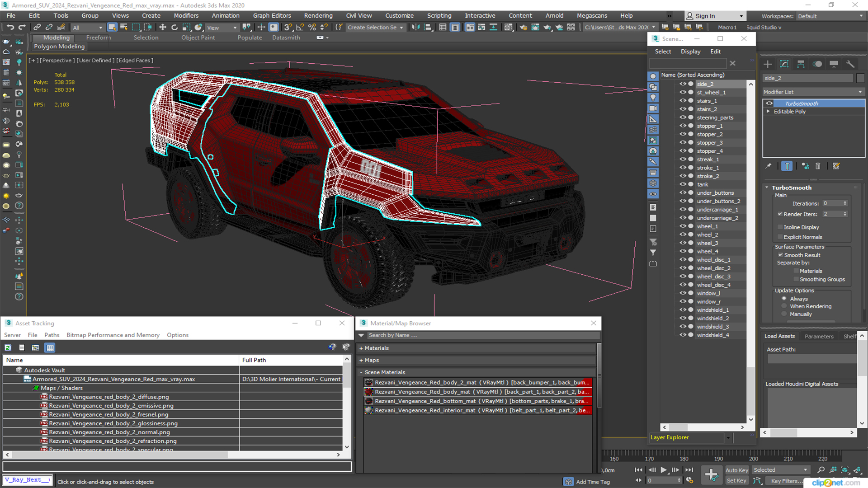Open Display menu in Scene Explorer
Image resolution: width=868 pixels, height=488 pixels.
[x=690, y=52]
